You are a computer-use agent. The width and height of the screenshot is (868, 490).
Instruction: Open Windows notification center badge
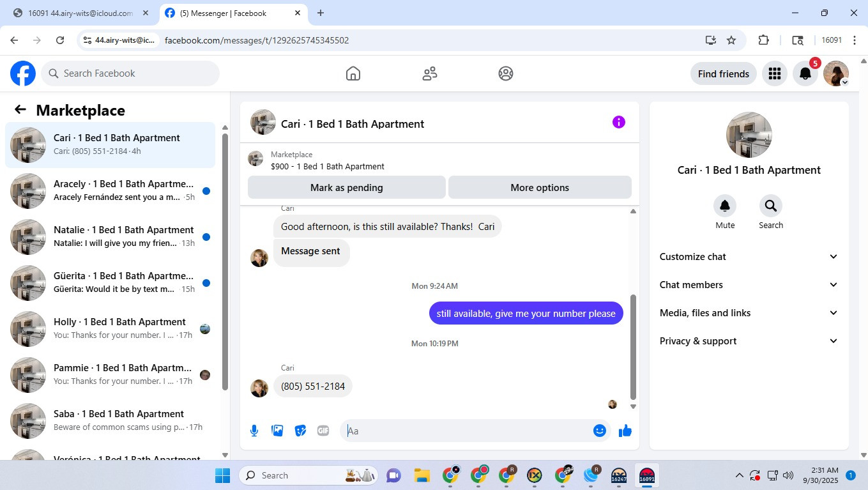pyautogui.click(x=851, y=475)
